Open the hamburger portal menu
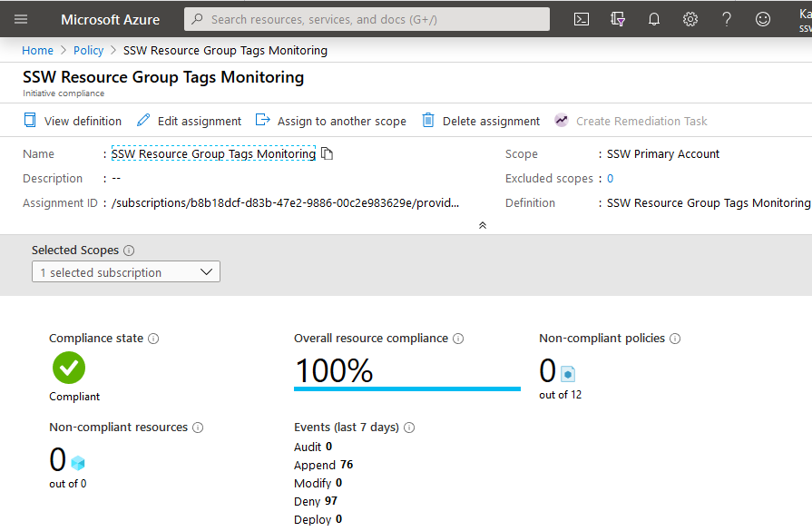This screenshot has height=531, width=812. tap(21, 19)
